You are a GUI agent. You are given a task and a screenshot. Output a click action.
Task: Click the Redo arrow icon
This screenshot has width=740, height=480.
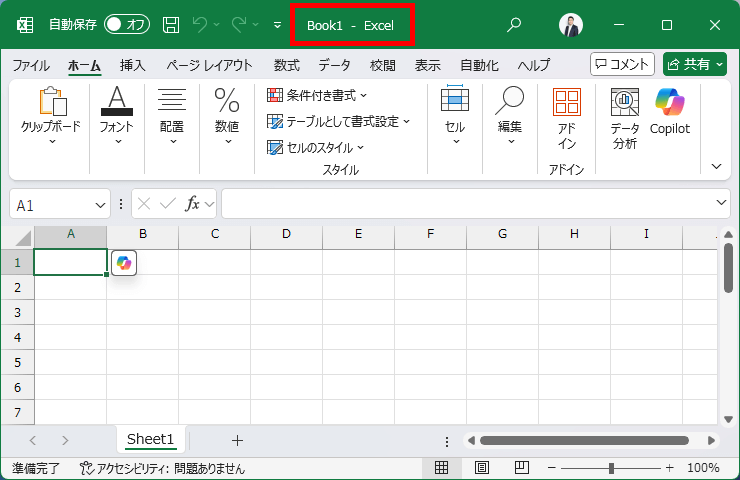239,25
